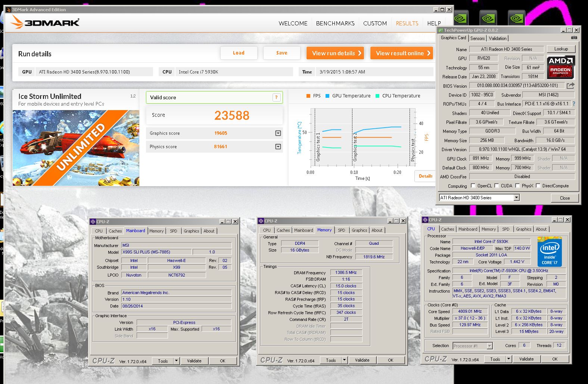
Task: Click the BIOS Version field in GPU-Z
Action: 517,85
